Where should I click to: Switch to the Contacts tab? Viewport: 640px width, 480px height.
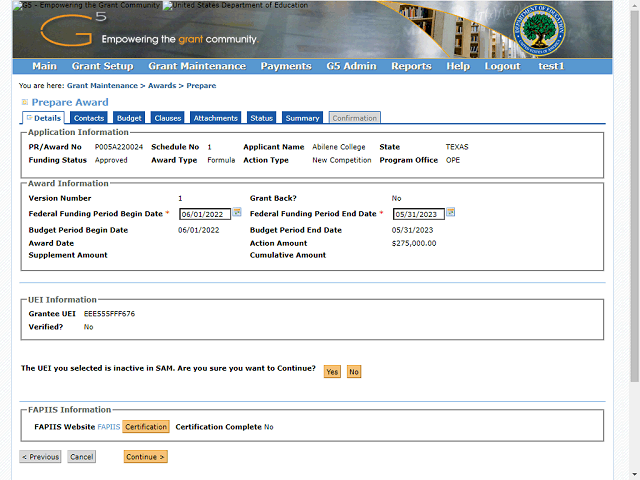pyautogui.click(x=89, y=118)
